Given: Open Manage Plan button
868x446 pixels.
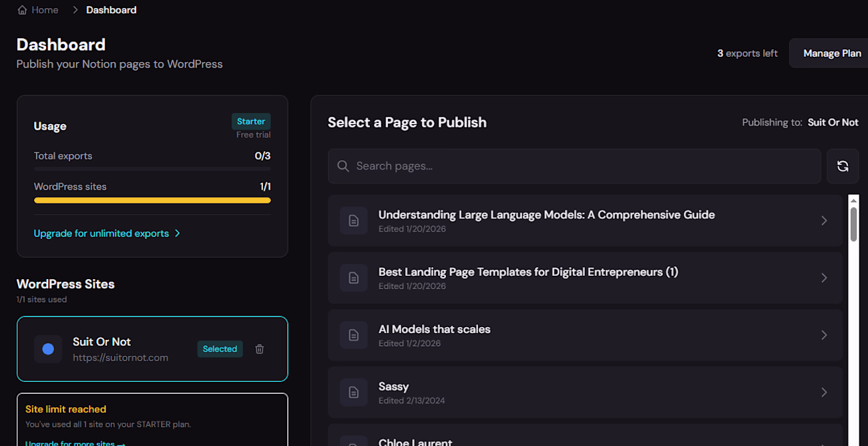Looking at the screenshot, I should tap(831, 53).
